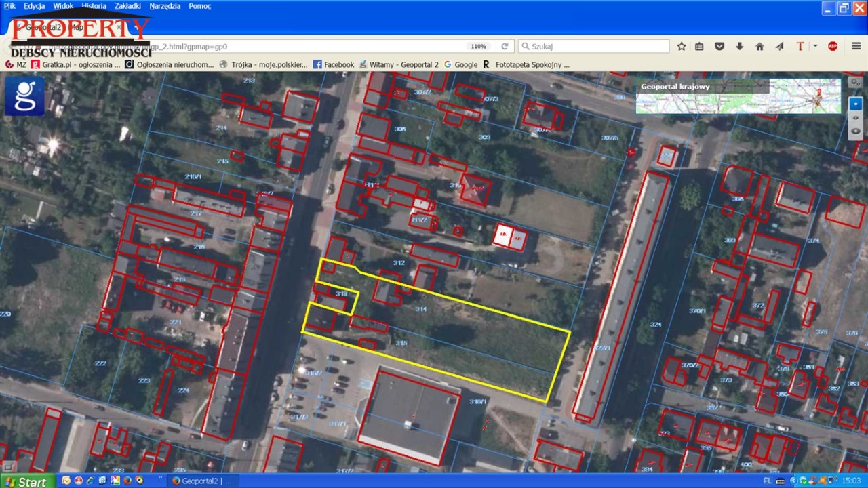Launch the colorful picture quick launch icon
This screenshot has width=868, height=488.
coord(115,481)
